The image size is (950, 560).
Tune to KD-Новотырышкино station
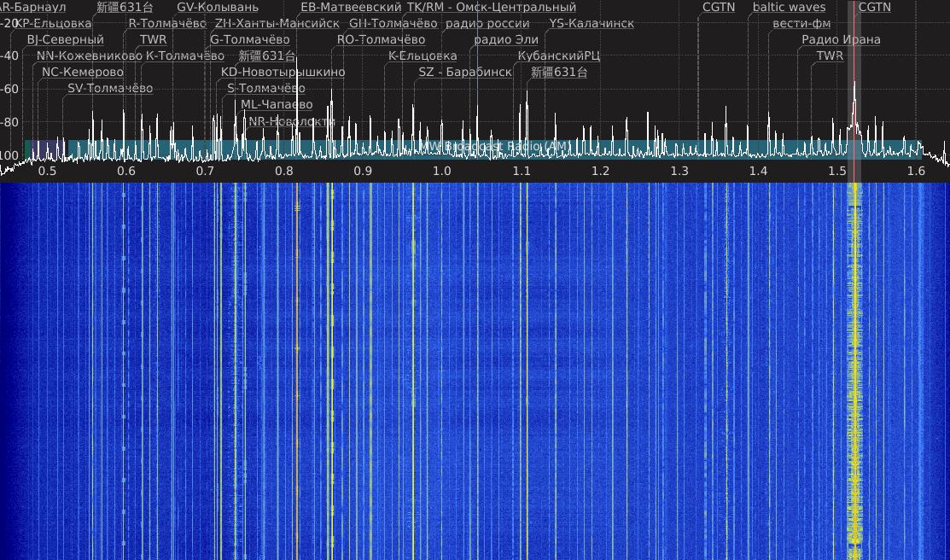(283, 73)
